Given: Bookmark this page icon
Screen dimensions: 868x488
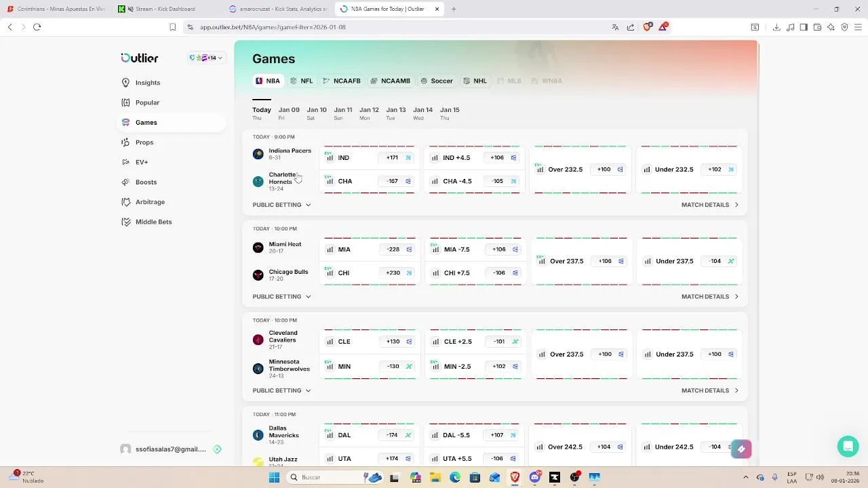Looking at the screenshot, I should coord(173,27).
